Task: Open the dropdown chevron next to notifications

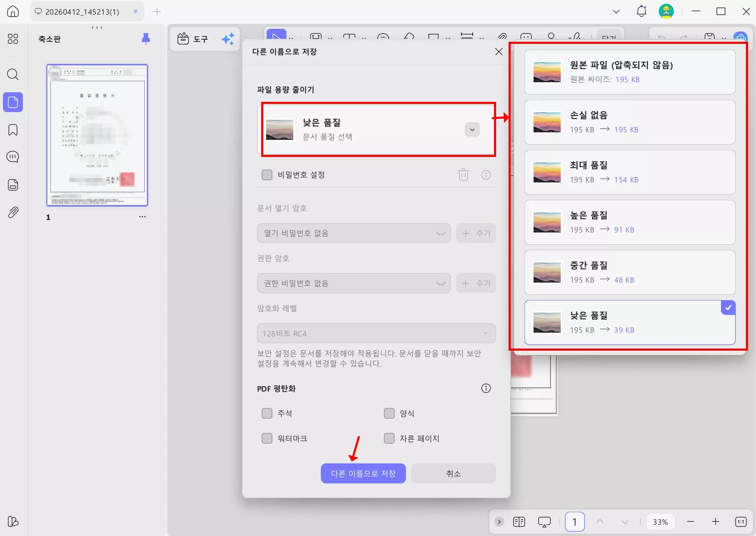Action: click(616, 11)
